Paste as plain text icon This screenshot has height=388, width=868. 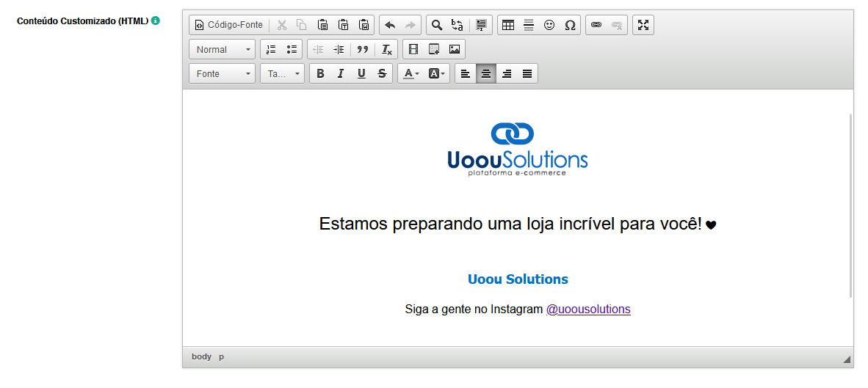tap(343, 25)
